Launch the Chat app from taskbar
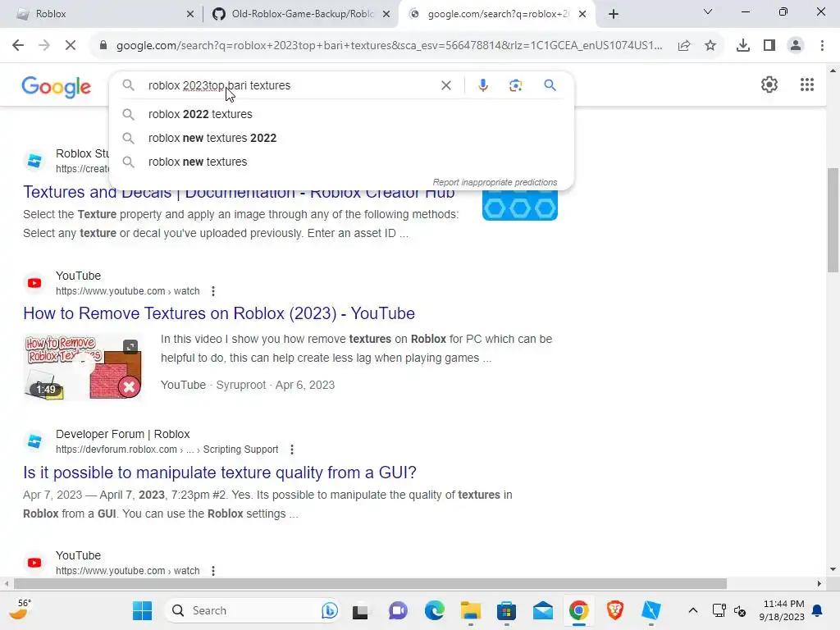Screen dimensions: 840x630 (x=398, y=610)
